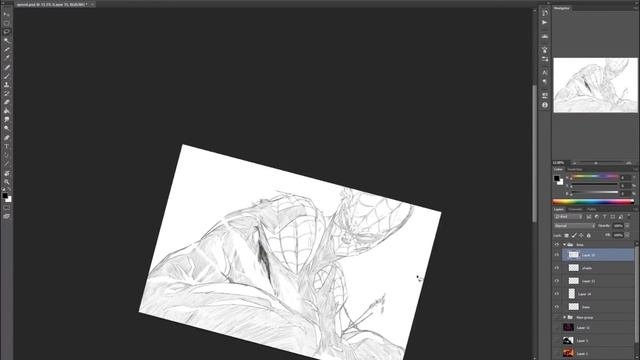Lock image pixels brush icon
Image resolution: width=640 pixels, height=360 pixels.
point(574,236)
